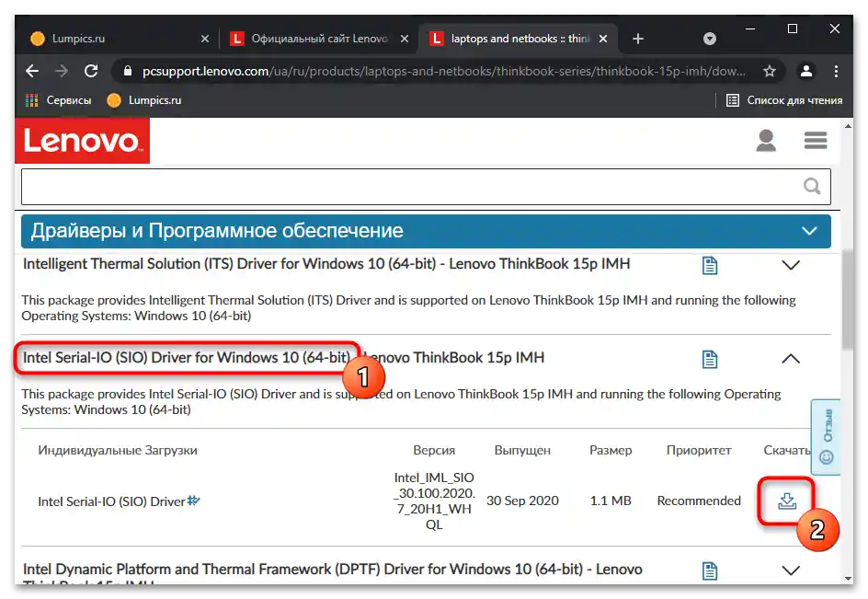Open Список для чтения reading list
The image size is (868, 599).
[784, 100]
